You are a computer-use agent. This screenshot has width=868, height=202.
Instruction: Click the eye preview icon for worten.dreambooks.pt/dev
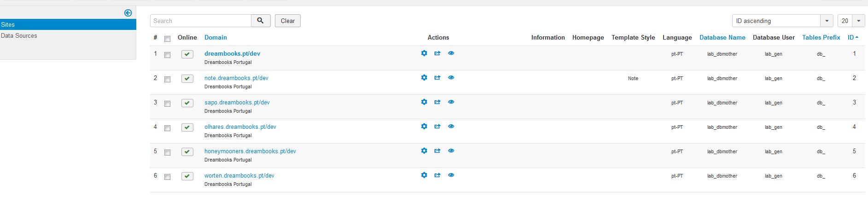[x=451, y=175]
